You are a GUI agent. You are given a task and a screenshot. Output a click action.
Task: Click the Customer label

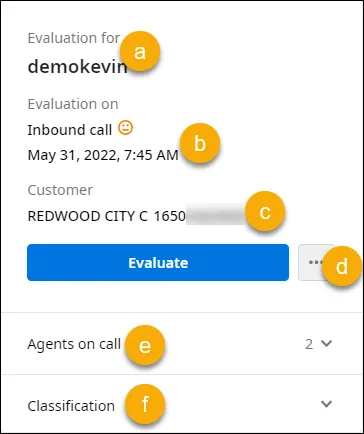[x=60, y=190]
